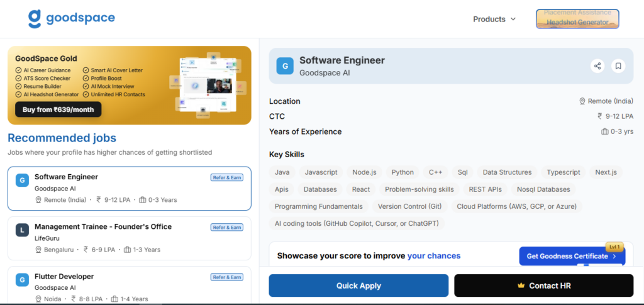Click Refer & Earn on Management Trainee card
The width and height of the screenshot is (644, 305).
(226, 228)
